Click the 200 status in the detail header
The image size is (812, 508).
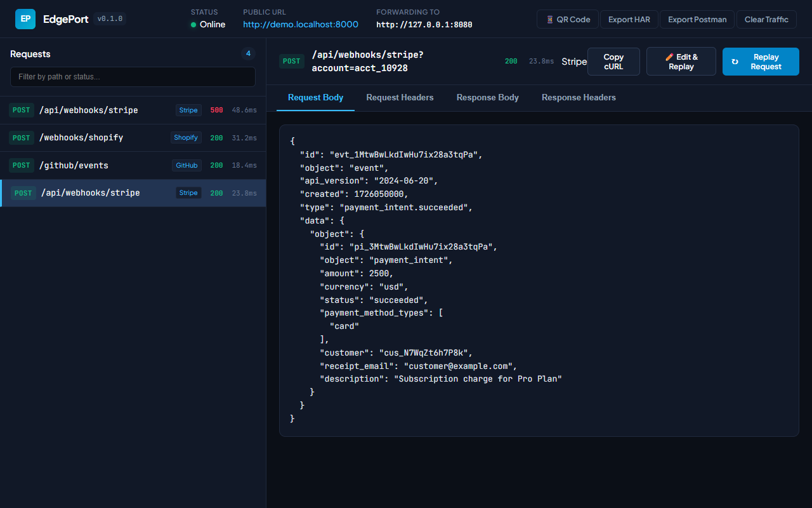coord(511,62)
